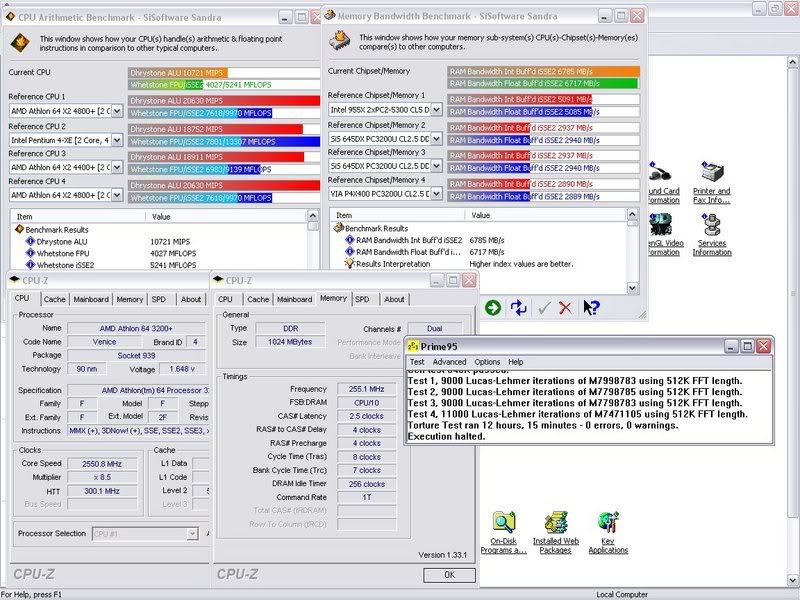Click the red X cancel icon

(565, 307)
